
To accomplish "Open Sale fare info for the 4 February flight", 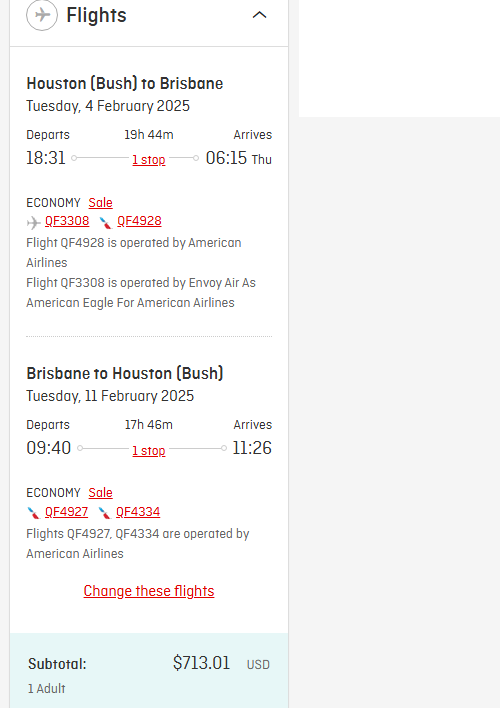I will (100, 203).
